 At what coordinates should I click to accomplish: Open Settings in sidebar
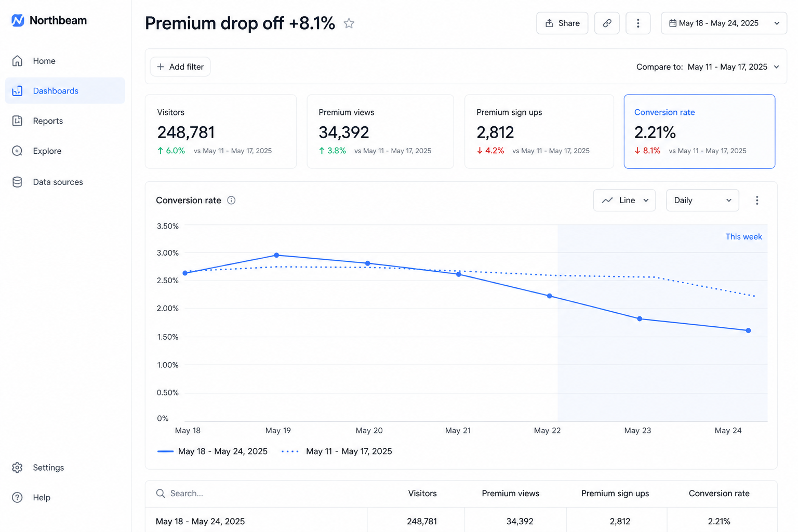(65, 468)
